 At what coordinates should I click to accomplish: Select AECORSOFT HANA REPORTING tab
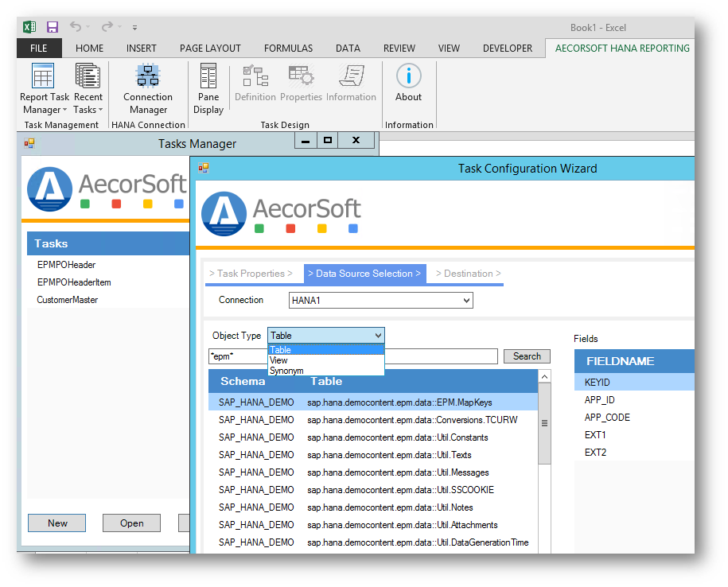(x=622, y=49)
